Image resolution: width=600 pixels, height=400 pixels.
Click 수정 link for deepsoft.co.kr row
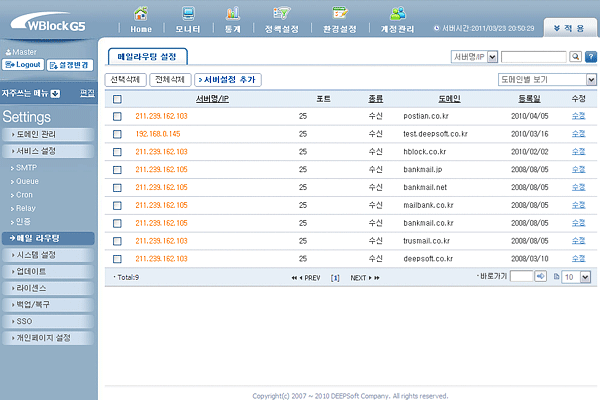click(578, 258)
